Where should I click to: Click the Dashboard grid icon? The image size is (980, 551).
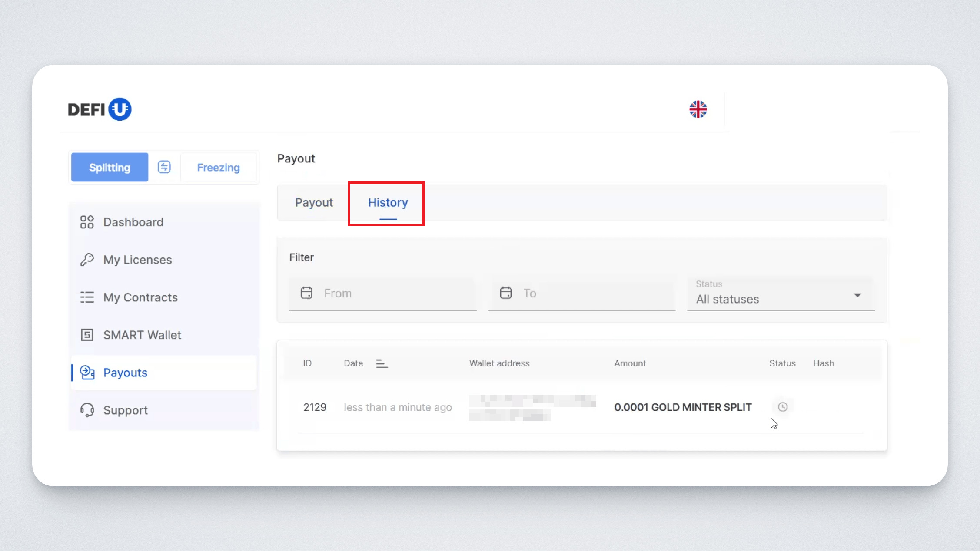point(87,222)
